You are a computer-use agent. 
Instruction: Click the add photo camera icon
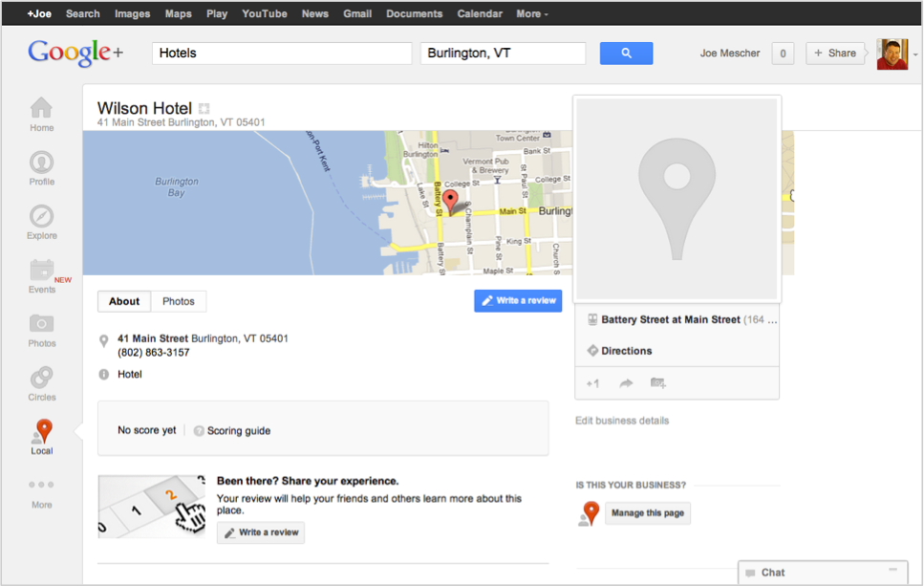[x=658, y=383]
